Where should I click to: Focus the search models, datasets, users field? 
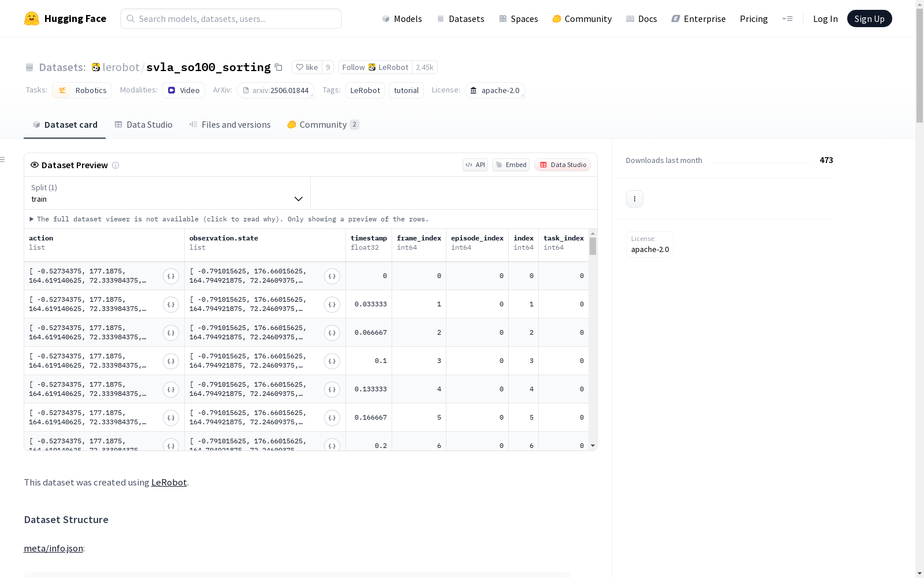point(231,18)
